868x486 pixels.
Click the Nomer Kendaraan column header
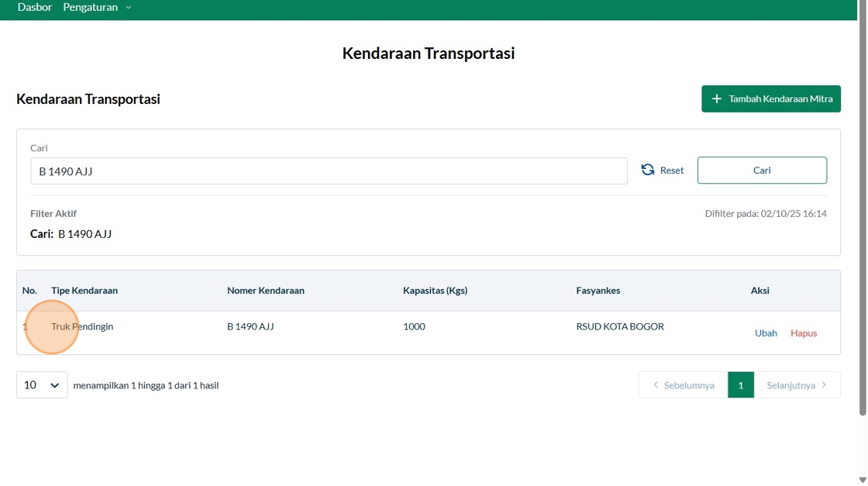[266, 290]
